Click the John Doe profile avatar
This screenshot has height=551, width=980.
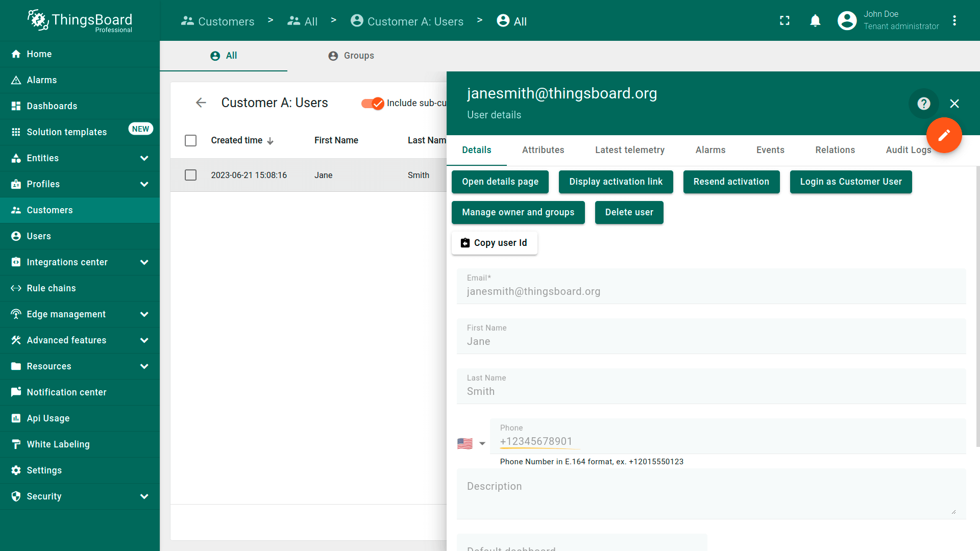tap(847, 20)
